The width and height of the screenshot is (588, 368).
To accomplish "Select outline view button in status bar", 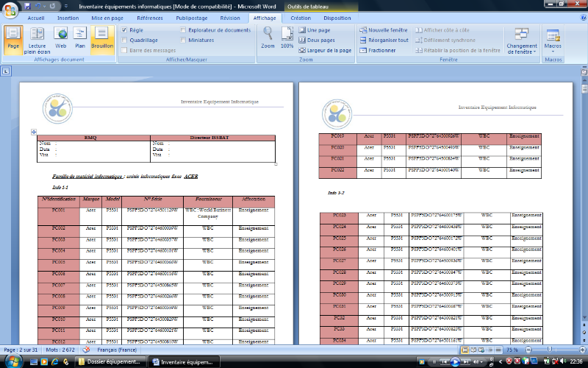I will coord(490,350).
